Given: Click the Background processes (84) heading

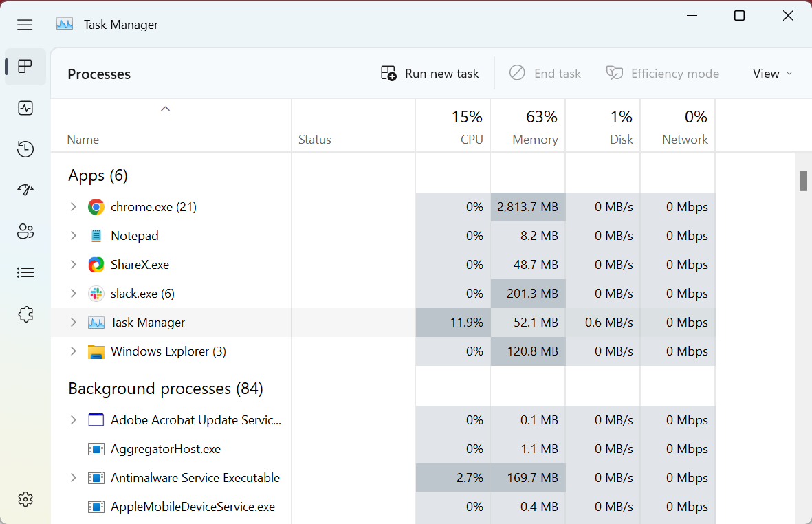Looking at the screenshot, I should pyautogui.click(x=166, y=389).
